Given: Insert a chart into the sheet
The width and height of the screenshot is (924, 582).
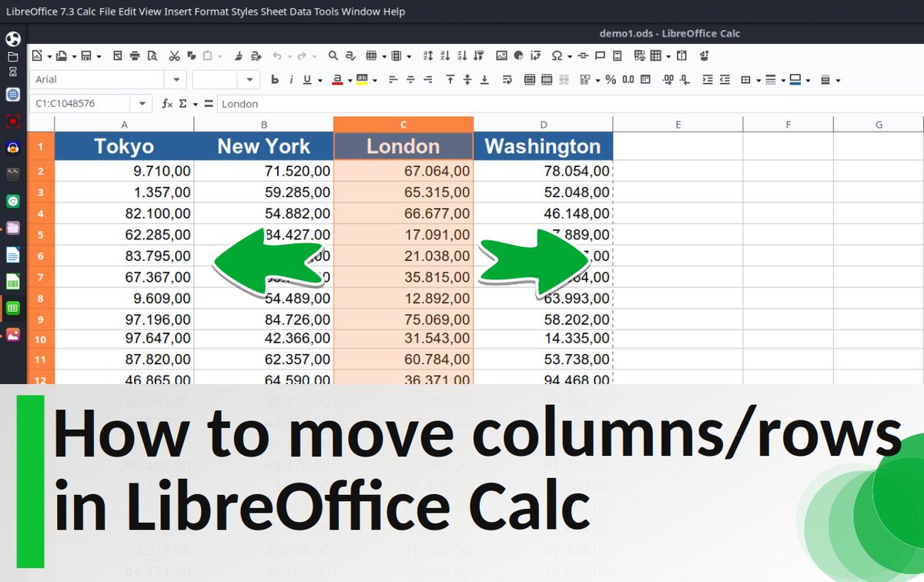Looking at the screenshot, I should [518, 55].
